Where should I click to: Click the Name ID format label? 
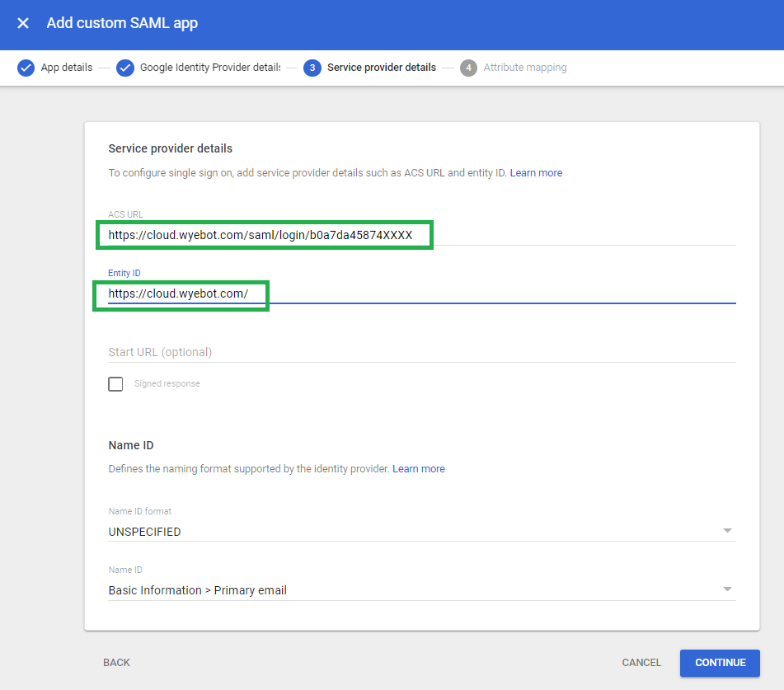click(140, 511)
